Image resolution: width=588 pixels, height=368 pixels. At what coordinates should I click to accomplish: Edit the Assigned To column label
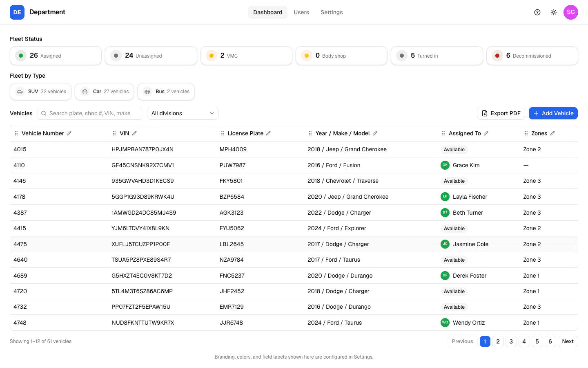click(x=486, y=133)
